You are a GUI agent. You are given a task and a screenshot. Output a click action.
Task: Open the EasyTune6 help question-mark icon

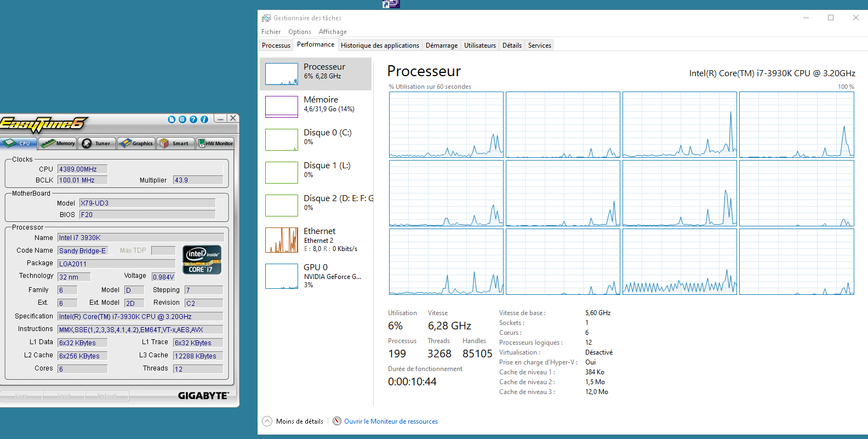(193, 119)
